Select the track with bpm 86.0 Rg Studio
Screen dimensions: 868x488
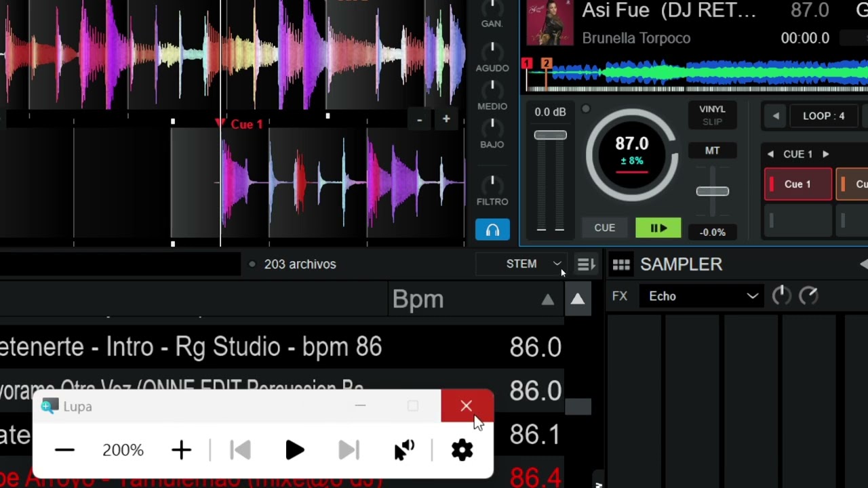pos(282,347)
